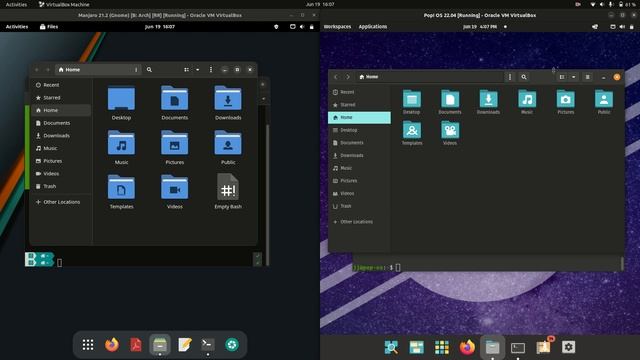This screenshot has height=360, width=640.
Task: Select Starred in Manjaro Files sidebar
Action: [61, 98]
